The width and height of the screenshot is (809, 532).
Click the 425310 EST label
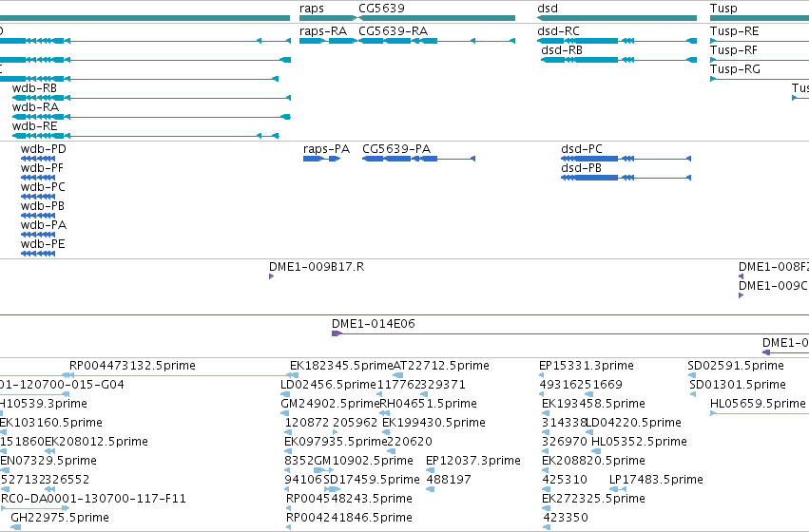click(x=565, y=480)
